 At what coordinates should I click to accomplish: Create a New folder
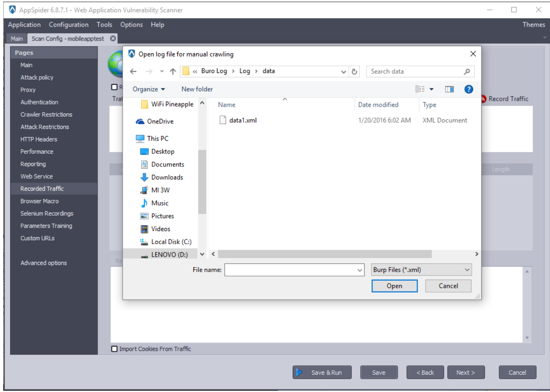point(197,89)
